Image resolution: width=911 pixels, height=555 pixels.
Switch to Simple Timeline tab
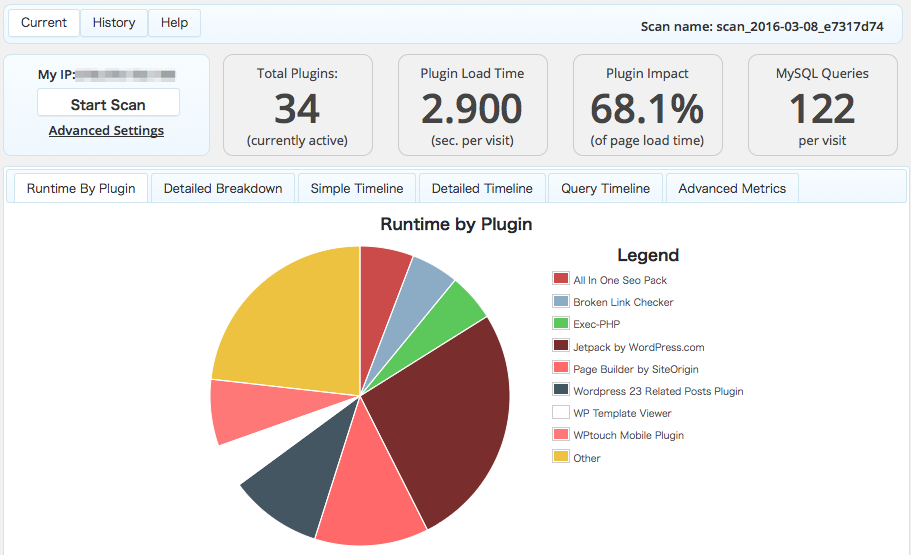click(x=357, y=188)
